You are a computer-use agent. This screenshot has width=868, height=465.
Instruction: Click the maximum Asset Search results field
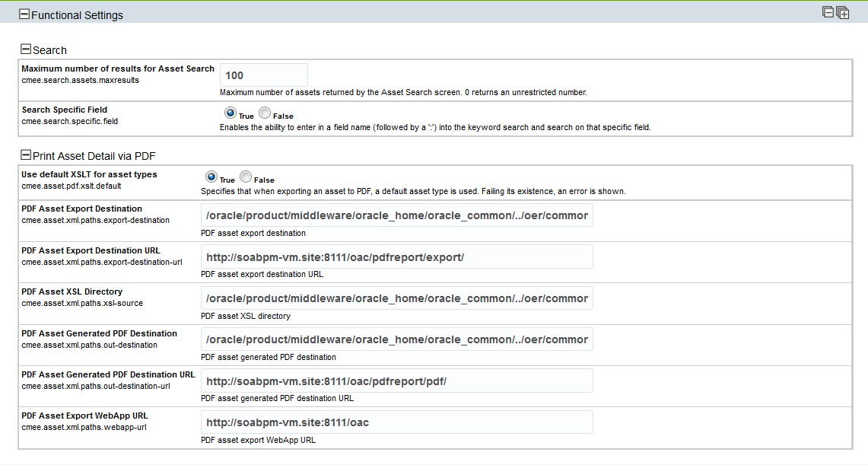[x=263, y=75]
